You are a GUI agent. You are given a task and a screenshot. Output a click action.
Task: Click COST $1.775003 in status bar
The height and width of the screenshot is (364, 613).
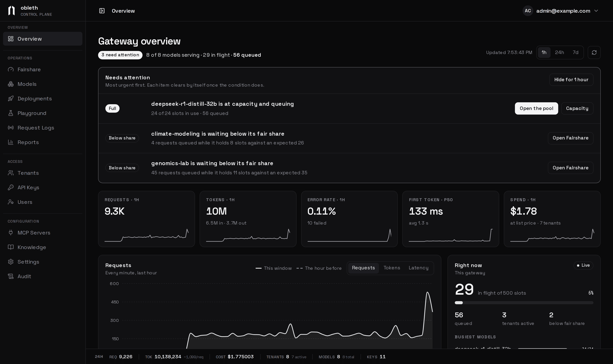[x=235, y=357]
